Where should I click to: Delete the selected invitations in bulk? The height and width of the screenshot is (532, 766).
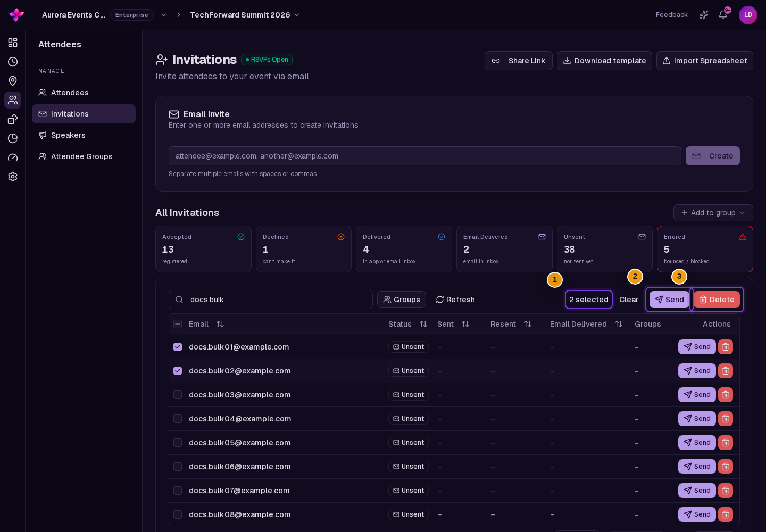pyautogui.click(x=717, y=300)
